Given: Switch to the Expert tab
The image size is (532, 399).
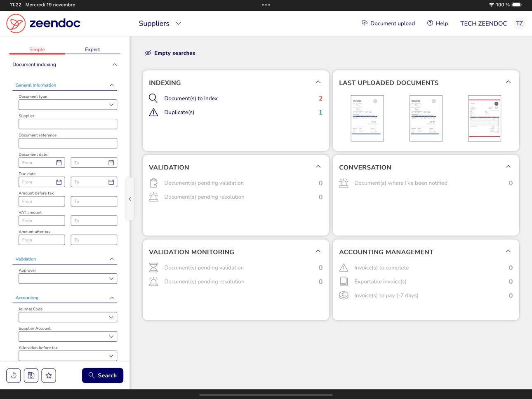Looking at the screenshot, I should coord(92,49).
